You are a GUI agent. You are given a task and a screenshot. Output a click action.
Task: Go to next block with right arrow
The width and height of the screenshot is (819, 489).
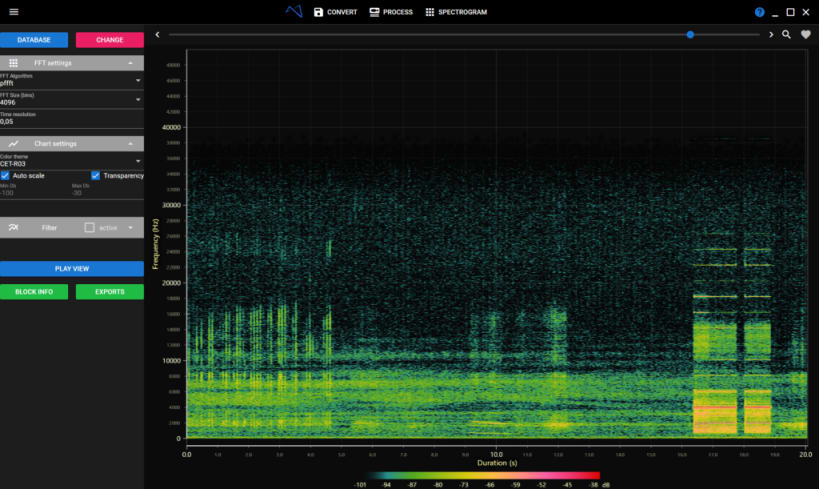(x=771, y=34)
